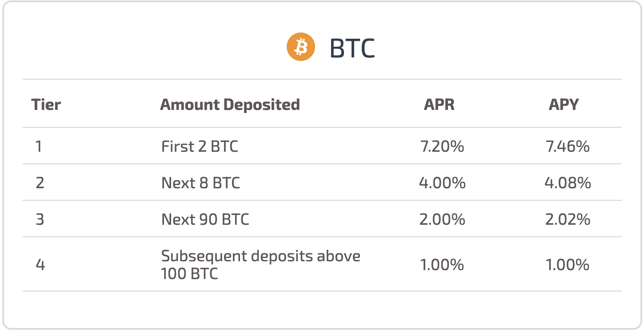Select the Tier column header

coord(46,105)
